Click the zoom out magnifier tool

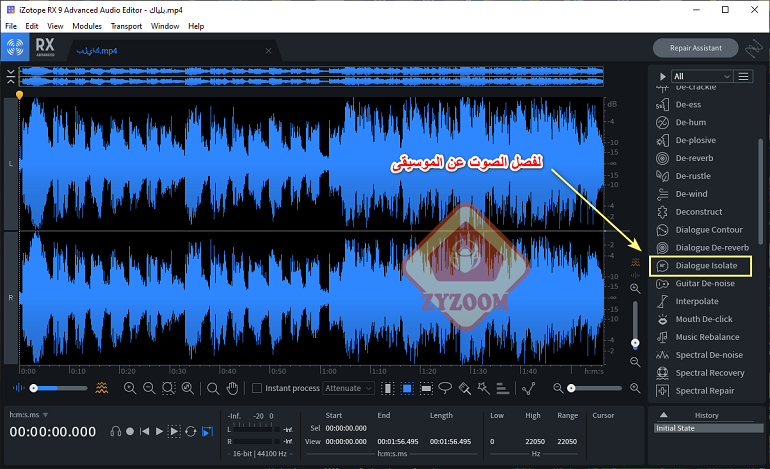coord(149,388)
